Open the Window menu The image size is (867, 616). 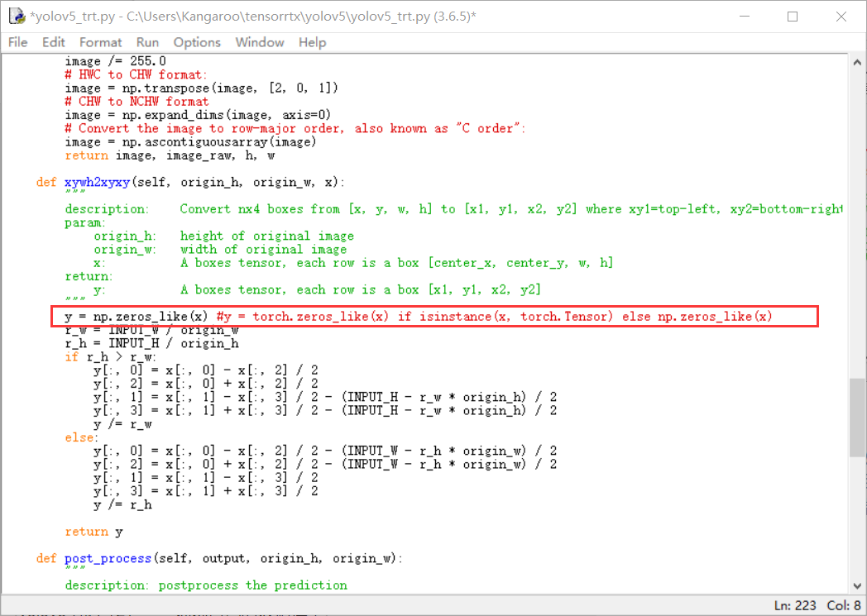[x=259, y=42]
